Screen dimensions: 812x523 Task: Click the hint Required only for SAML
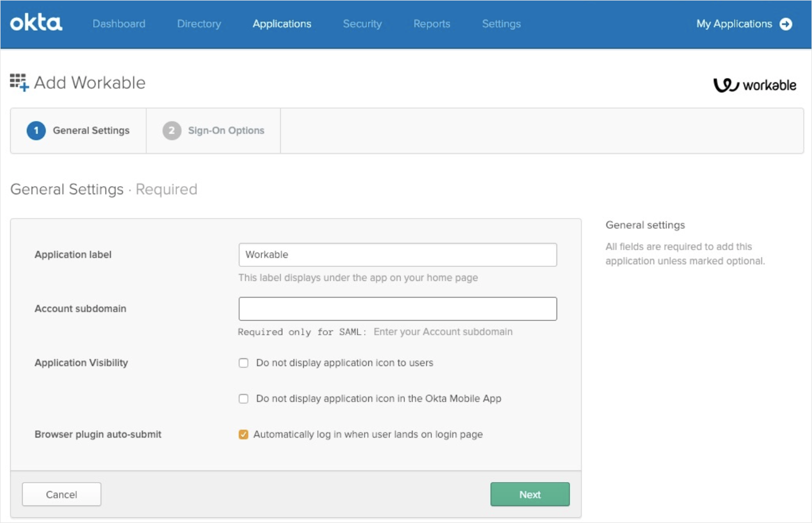click(x=375, y=332)
